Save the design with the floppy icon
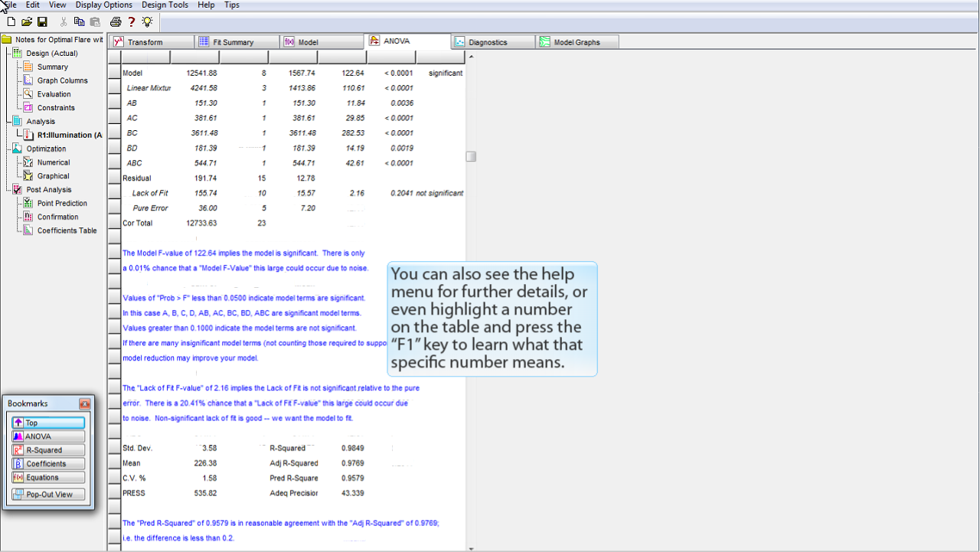Viewport: 980px width, 552px height. click(42, 22)
